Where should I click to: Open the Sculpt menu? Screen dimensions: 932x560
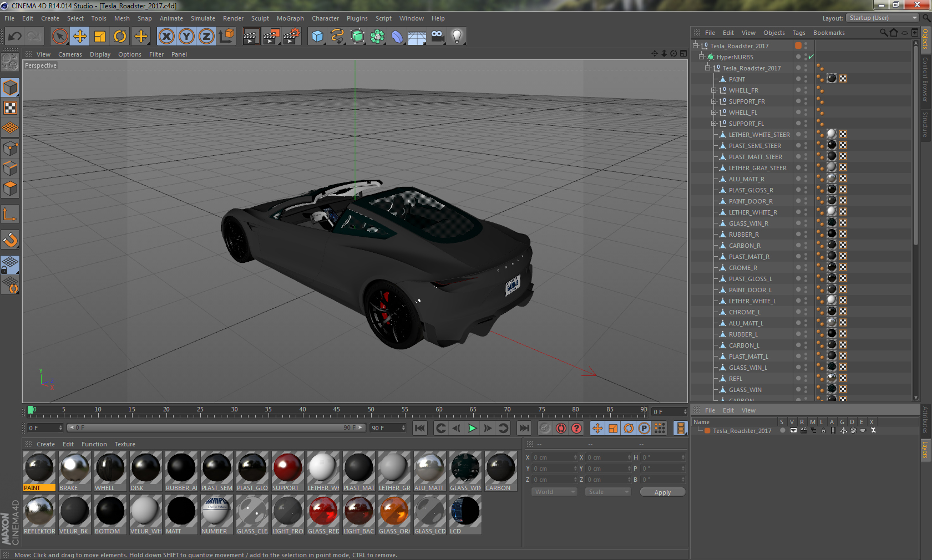[x=260, y=18]
